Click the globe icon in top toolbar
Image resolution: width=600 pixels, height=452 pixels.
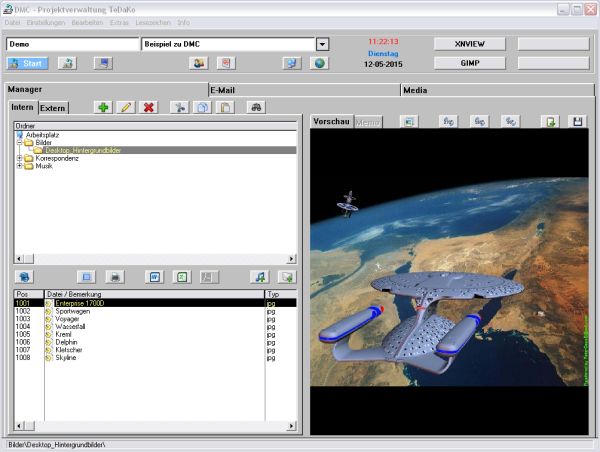[x=320, y=63]
